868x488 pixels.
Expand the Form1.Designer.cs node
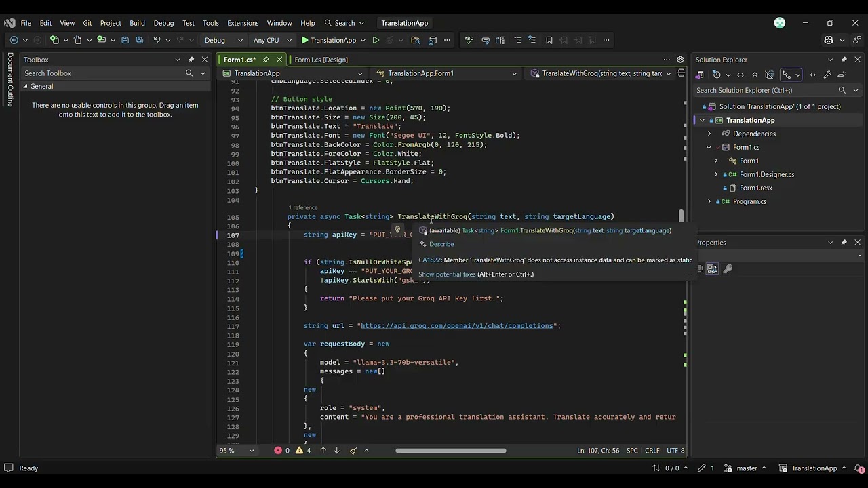pyautogui.click(x=716, y=174)
